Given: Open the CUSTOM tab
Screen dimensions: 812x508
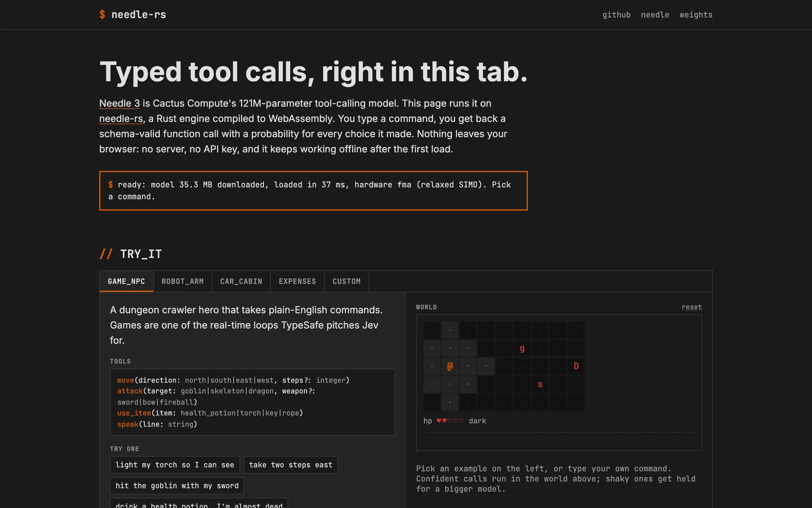Looking at the screenshot, I should tap(347, 281).
